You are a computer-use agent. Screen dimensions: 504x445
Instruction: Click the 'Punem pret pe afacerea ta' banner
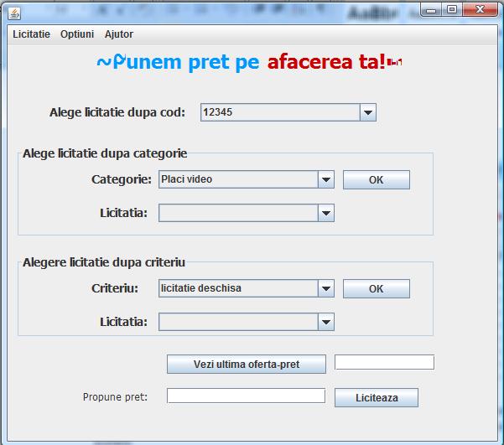pyautogui.click(x=242, y=63)
